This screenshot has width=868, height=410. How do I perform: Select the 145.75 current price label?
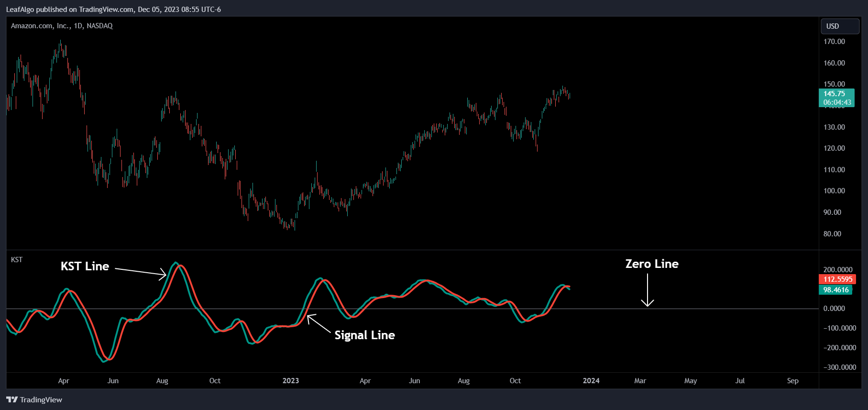[x=836, y=98]
